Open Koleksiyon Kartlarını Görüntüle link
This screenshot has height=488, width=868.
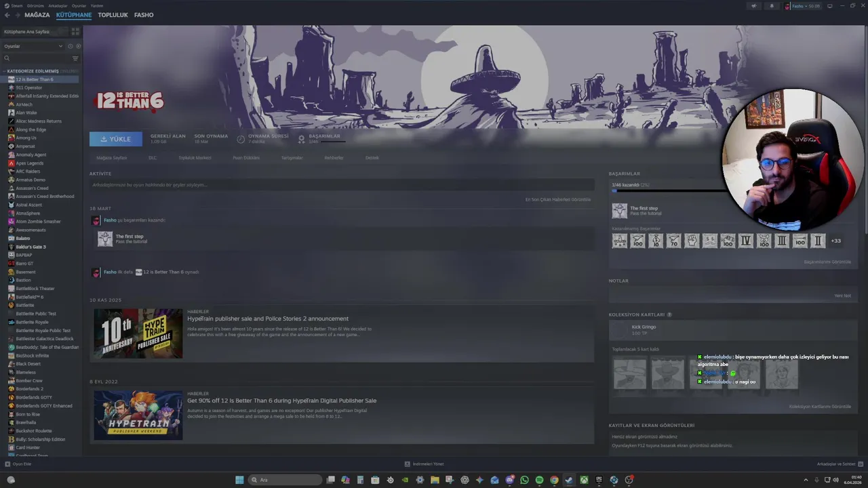point(820,407)
